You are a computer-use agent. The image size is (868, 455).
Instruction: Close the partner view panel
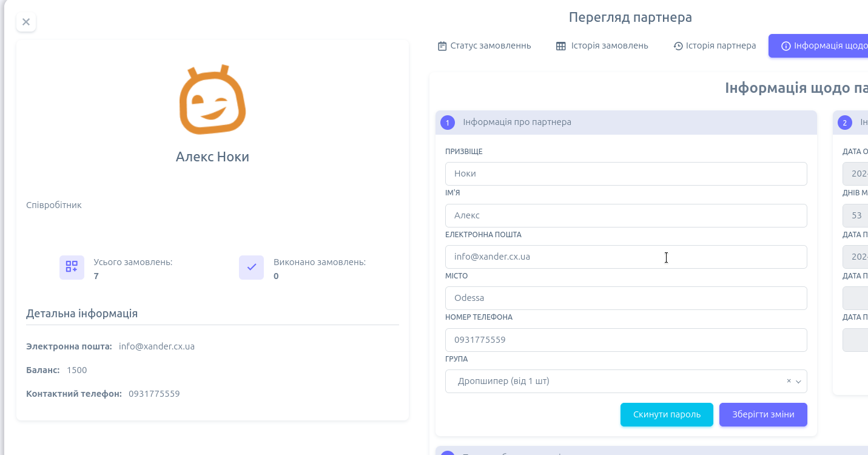[26, 22]
